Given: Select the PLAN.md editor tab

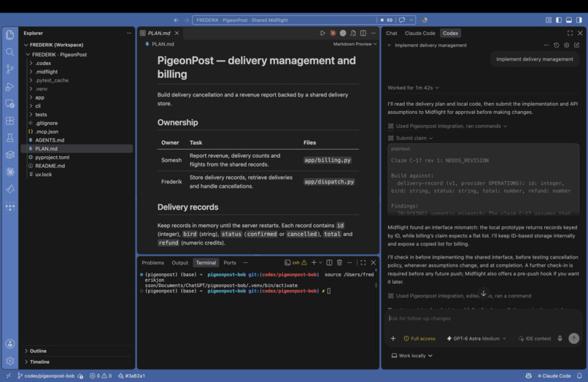Looking at the screenshot, I should coord(158,33).
